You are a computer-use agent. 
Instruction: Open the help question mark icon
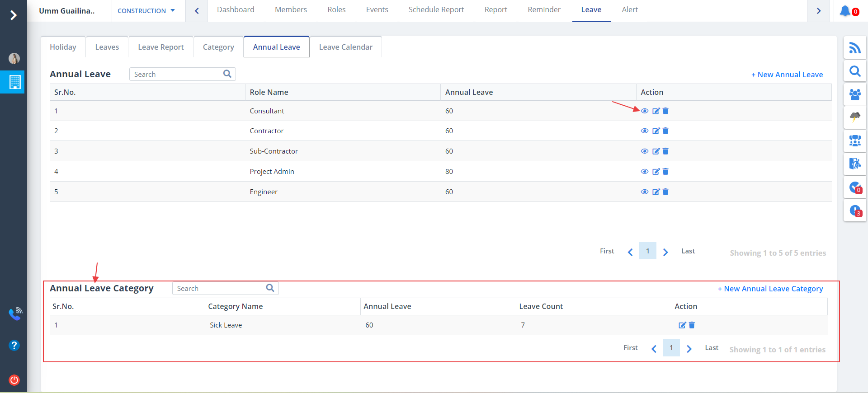click(14, 346)
